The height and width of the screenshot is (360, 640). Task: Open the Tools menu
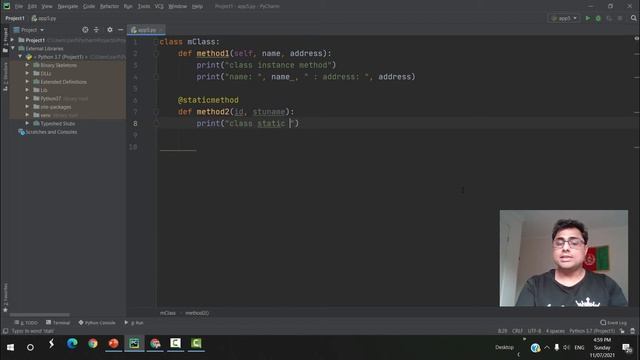click(x=144, y=7)
